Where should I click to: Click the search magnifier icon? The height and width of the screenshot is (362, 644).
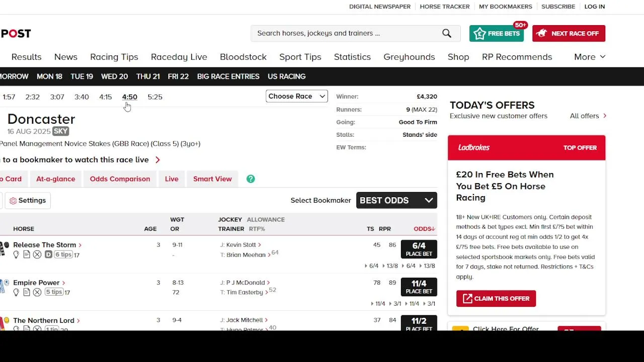pos(447,33)
